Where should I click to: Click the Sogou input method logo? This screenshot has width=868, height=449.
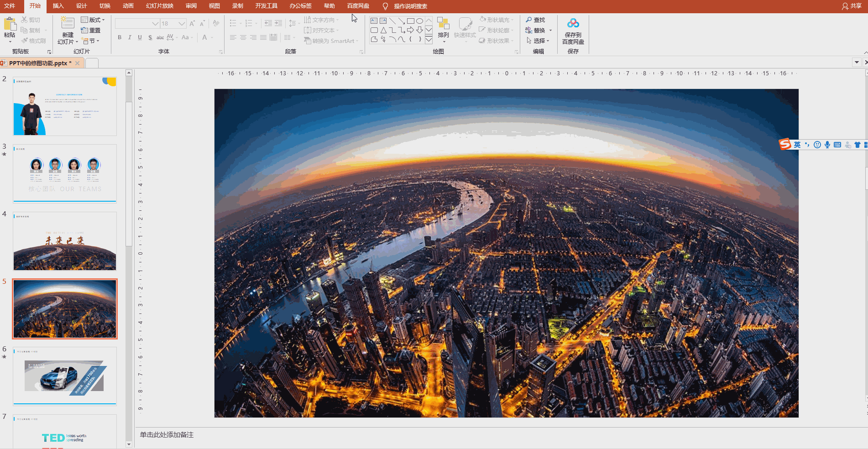(785, 144)
